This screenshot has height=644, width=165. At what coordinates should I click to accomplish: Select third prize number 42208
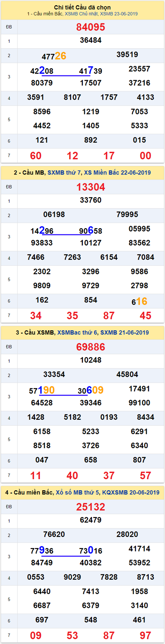coord(42,71)
